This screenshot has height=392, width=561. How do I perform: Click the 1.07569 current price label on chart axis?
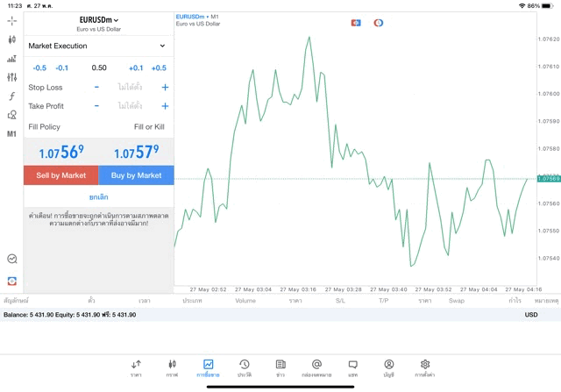(549, 179)
